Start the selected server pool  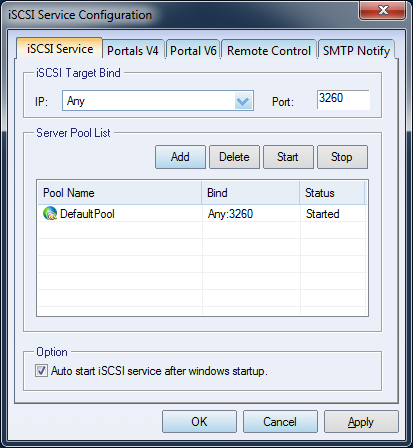pos(288,157)
